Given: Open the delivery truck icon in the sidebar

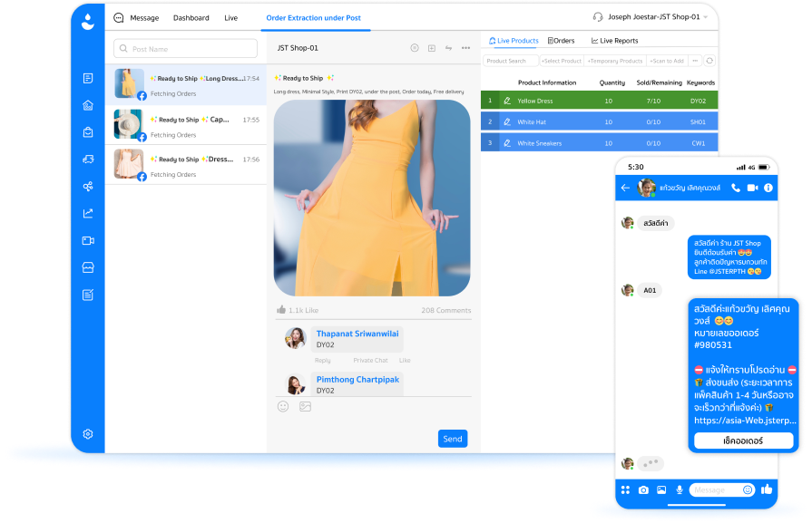Looking at the screenshot, I should 88,160.
